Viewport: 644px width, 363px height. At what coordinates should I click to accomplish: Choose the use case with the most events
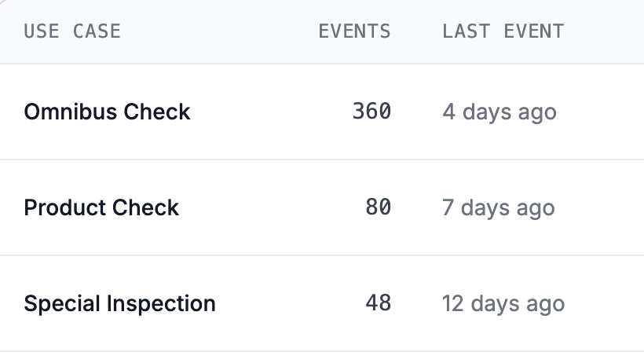(x=107, y=112)
